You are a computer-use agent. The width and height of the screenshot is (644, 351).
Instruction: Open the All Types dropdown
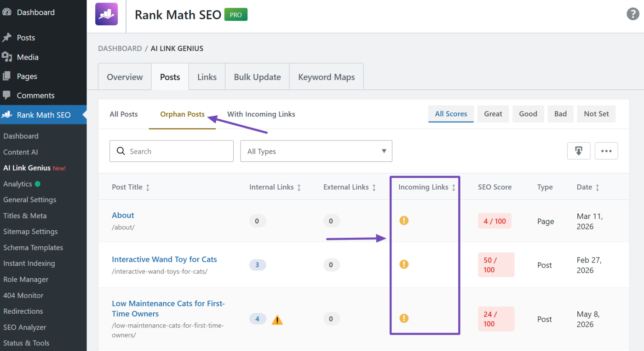(x=316, y=151)
